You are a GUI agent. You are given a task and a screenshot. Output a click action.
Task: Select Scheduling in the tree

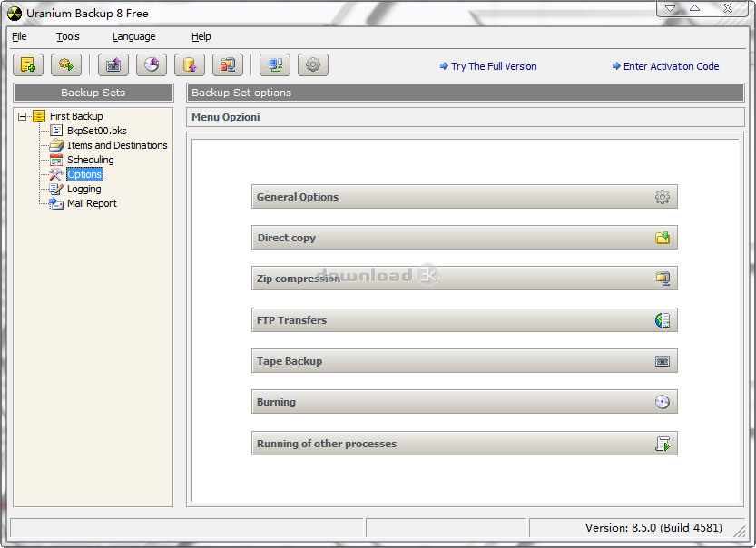click(91, 160)
